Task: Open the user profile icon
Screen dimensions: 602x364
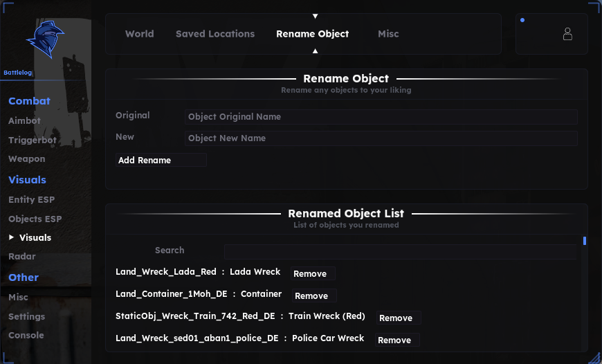Action: pos(567,34)
